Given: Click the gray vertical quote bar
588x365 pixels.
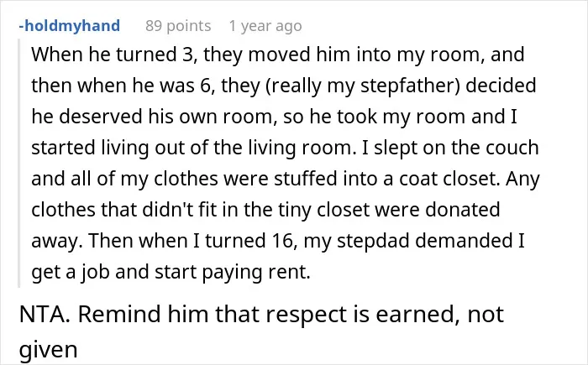Looking at the screenshot, I should (x=18, y=163).
